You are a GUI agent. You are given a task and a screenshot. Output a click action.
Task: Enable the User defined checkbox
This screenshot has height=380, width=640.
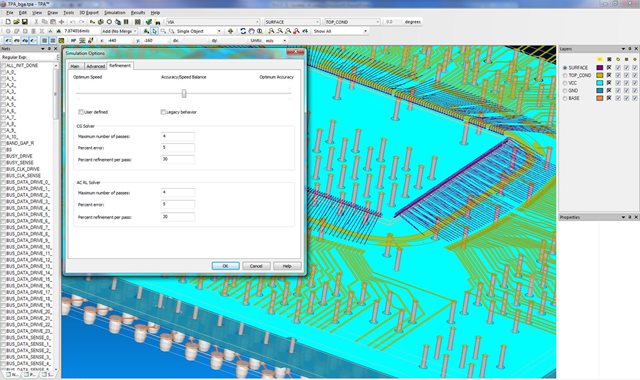coord(81,112)
